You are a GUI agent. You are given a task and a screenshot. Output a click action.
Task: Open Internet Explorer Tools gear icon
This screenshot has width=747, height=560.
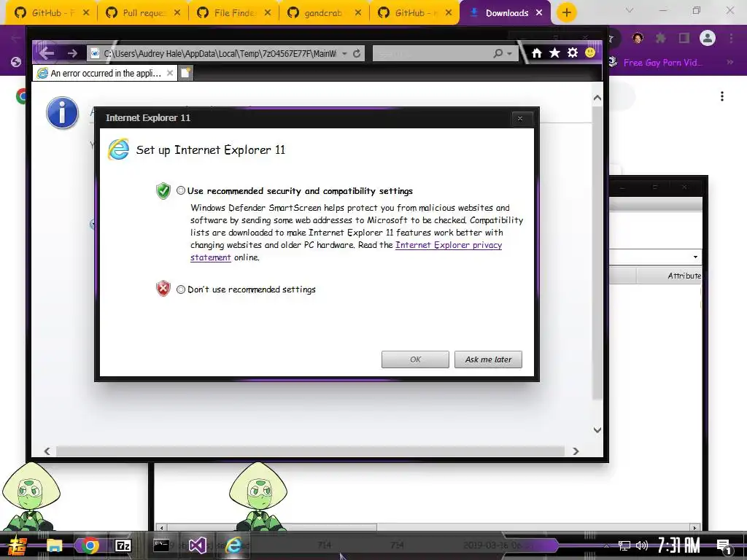click(x=572, y=52)
